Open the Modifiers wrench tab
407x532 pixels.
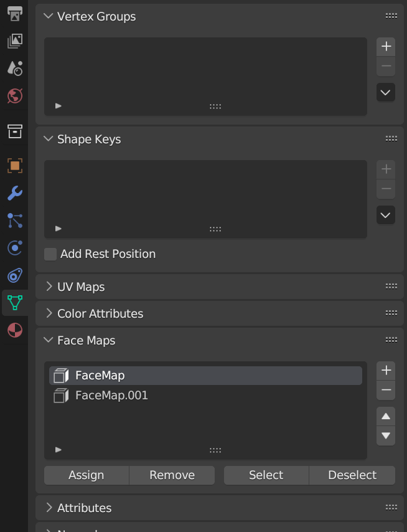(15, 193)
